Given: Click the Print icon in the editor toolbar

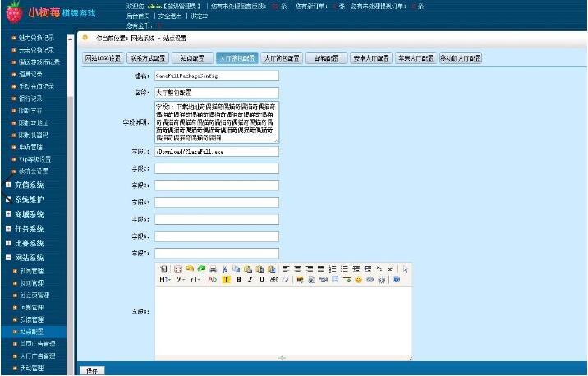Looking at the screenshot, I should point(213,268).
